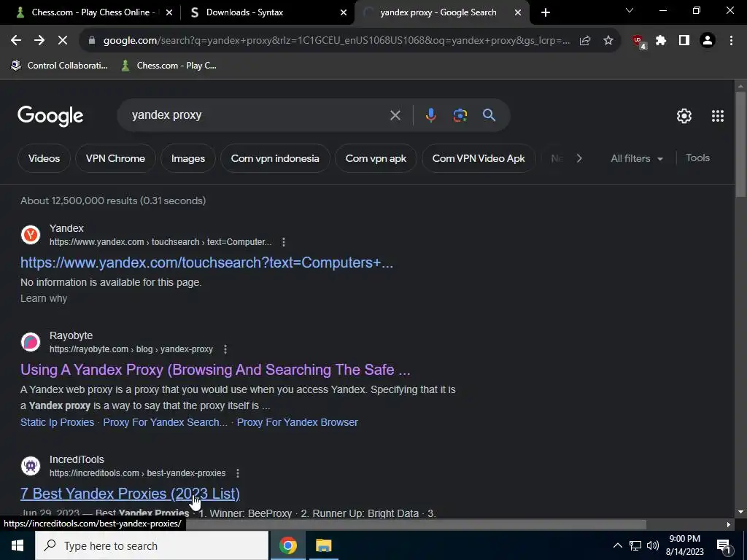Stop loading the page

[x=63, y=41]
